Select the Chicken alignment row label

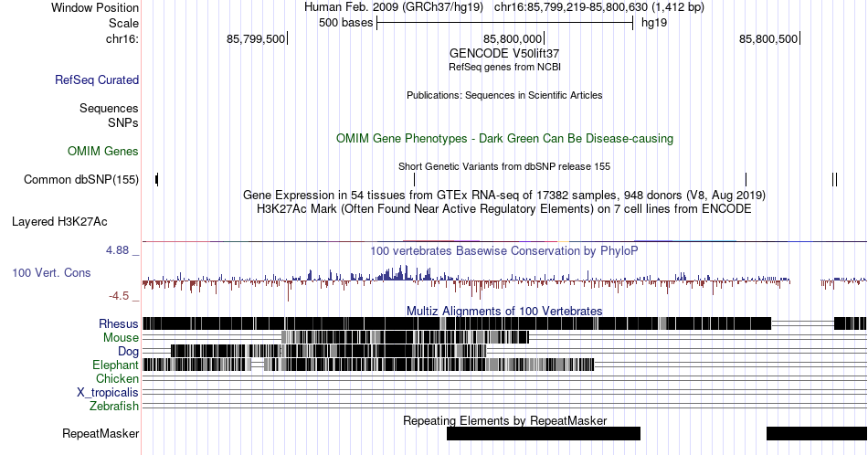(117, 378)
